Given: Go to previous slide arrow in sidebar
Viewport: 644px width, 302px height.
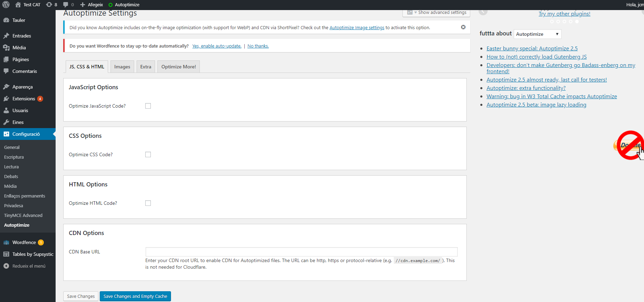Looking at the screenshot, I should click(483, 12).
